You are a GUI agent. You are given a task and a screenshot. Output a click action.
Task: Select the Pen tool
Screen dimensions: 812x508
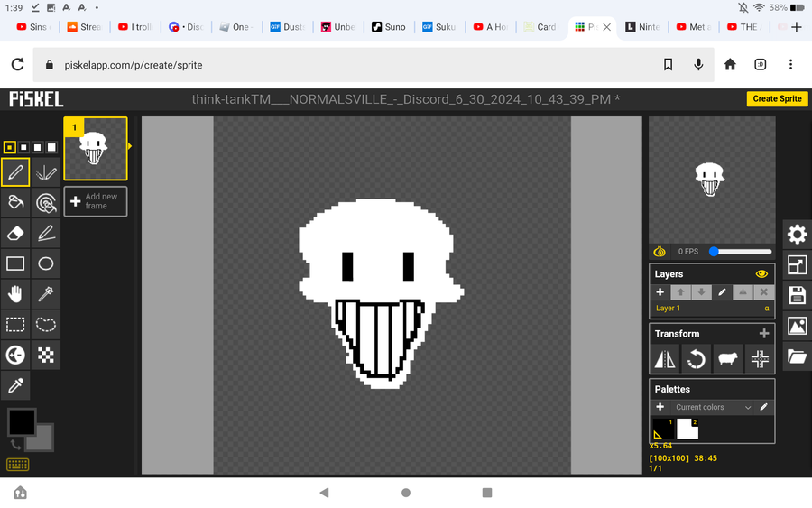point(15,172)
